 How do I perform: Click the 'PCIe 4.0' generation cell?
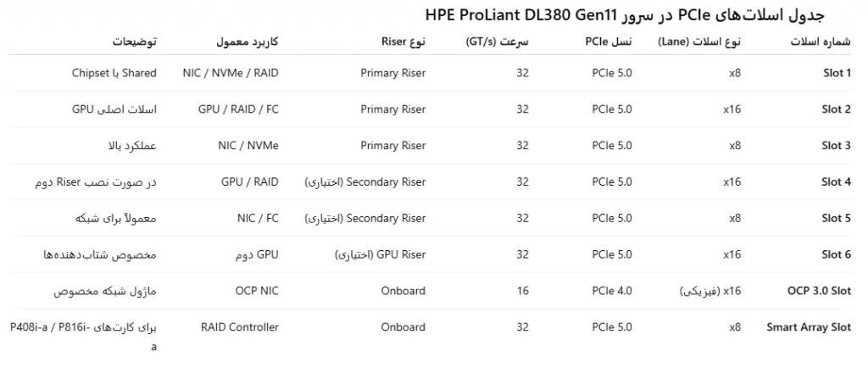coord(612,291)
